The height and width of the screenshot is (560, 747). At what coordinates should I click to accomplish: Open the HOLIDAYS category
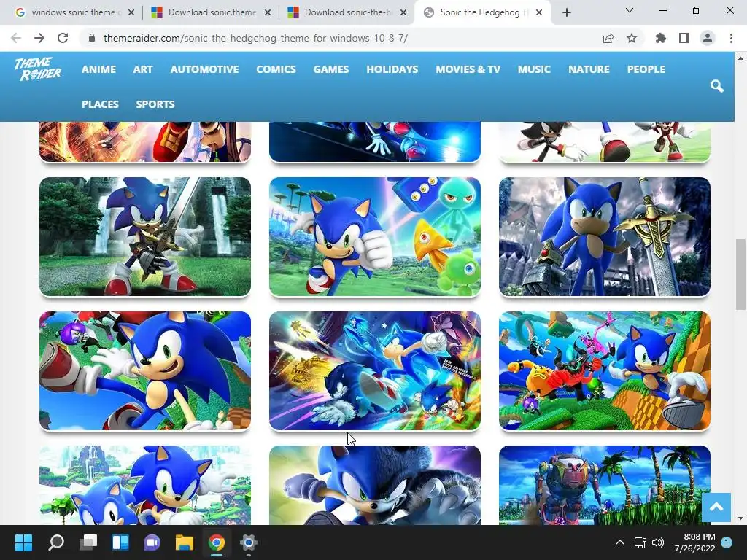(x=392, y=69)
